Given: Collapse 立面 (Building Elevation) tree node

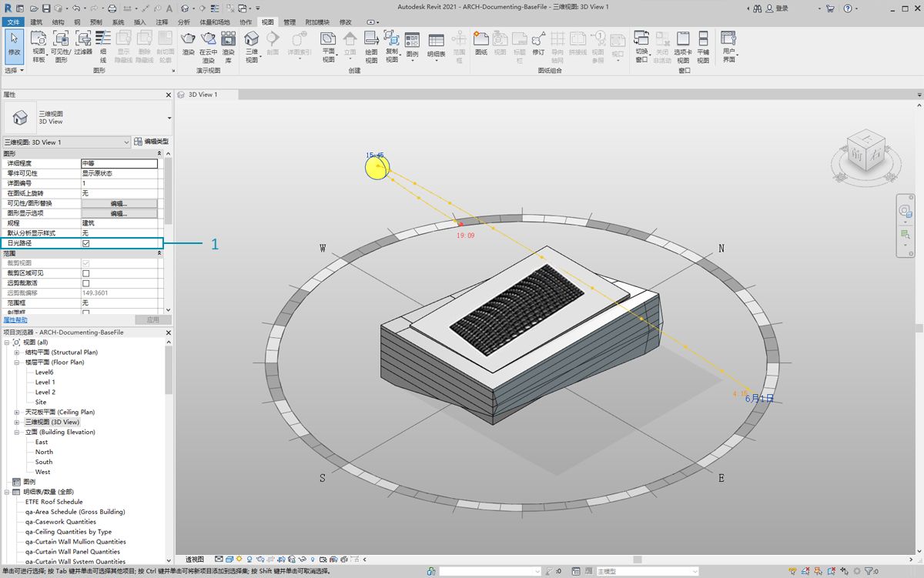Looking at the screenshot, I should (x=17, y=433).
